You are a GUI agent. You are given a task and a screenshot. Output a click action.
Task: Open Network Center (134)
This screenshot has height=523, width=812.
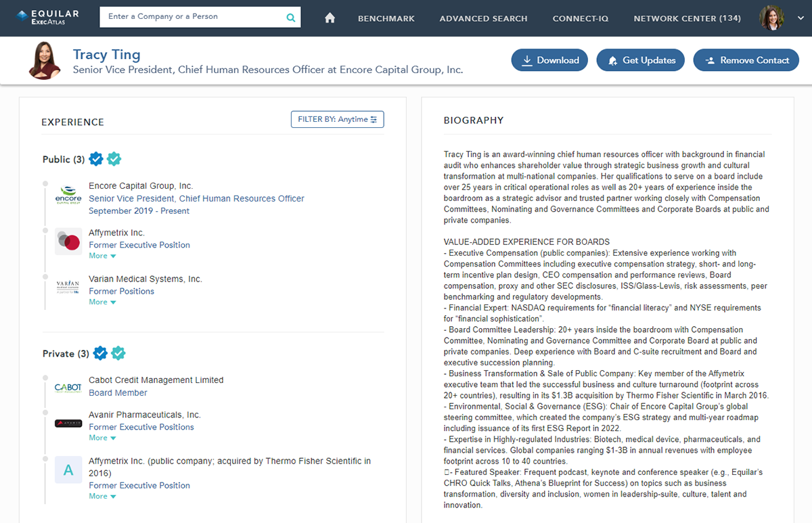687,18
